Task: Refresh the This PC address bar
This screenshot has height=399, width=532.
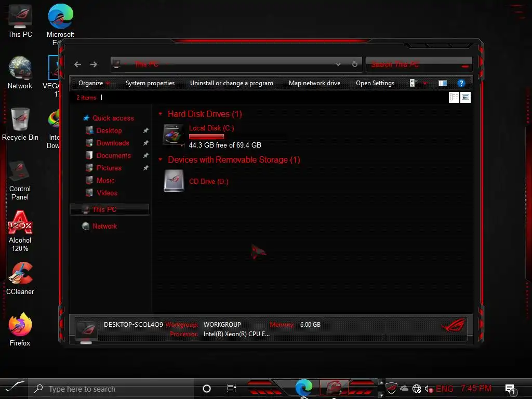Action: (354, 64)
